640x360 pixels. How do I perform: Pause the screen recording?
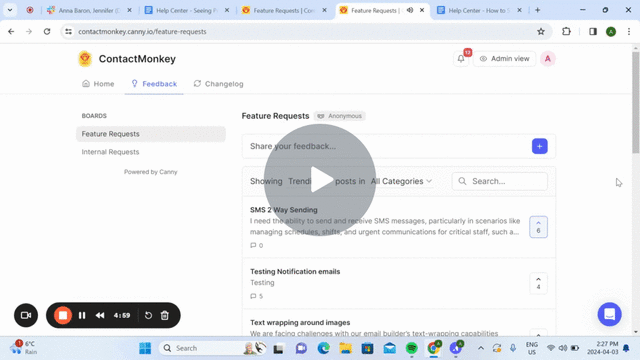coord(82,316)
